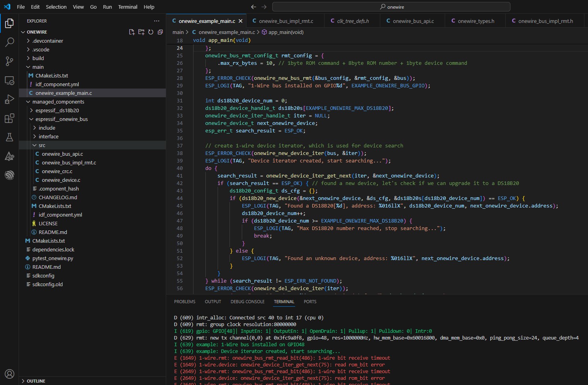Open the Go menu
The width and height of the screenshot is (588, 385).
(x=93, y=7)
